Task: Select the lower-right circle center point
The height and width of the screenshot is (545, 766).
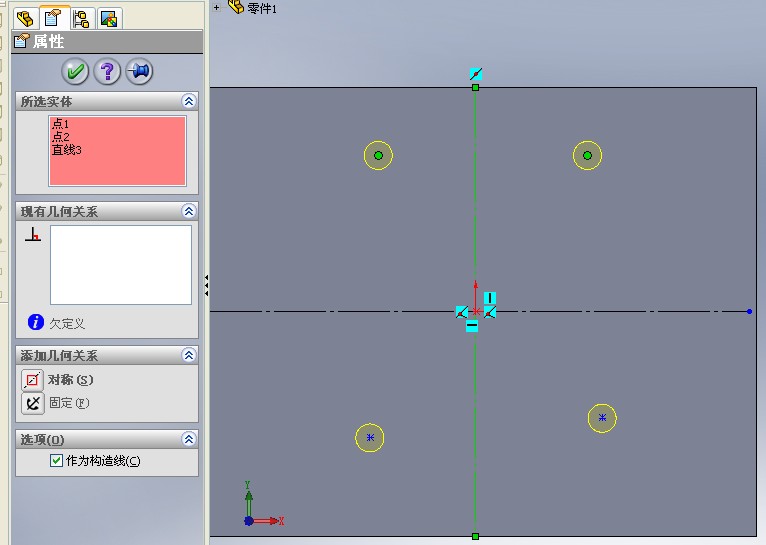Action: pos(602,418)
